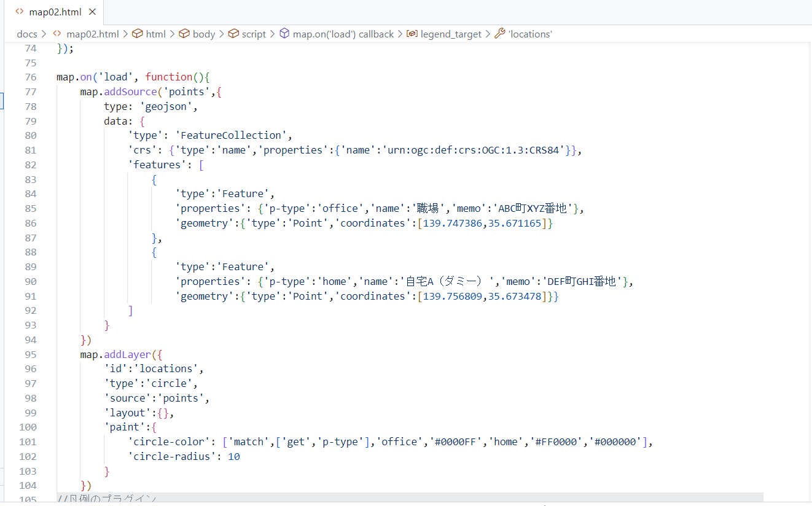Click the '#0000FF' color string

[x=454, y=442]
